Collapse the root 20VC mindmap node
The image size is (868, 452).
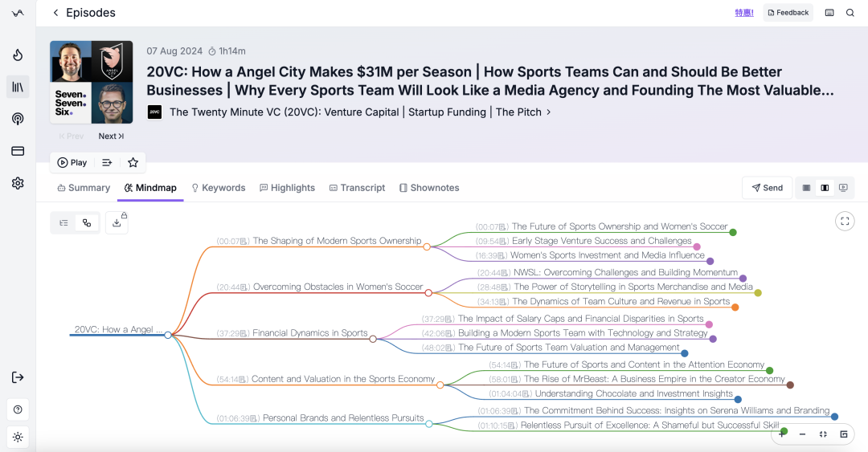click(168, 335)
